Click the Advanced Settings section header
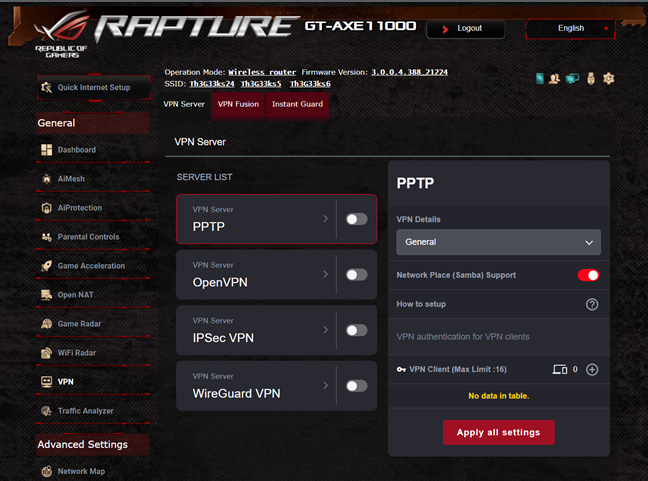The height and width of the screenshot is (481, 648). click(93, 445)
